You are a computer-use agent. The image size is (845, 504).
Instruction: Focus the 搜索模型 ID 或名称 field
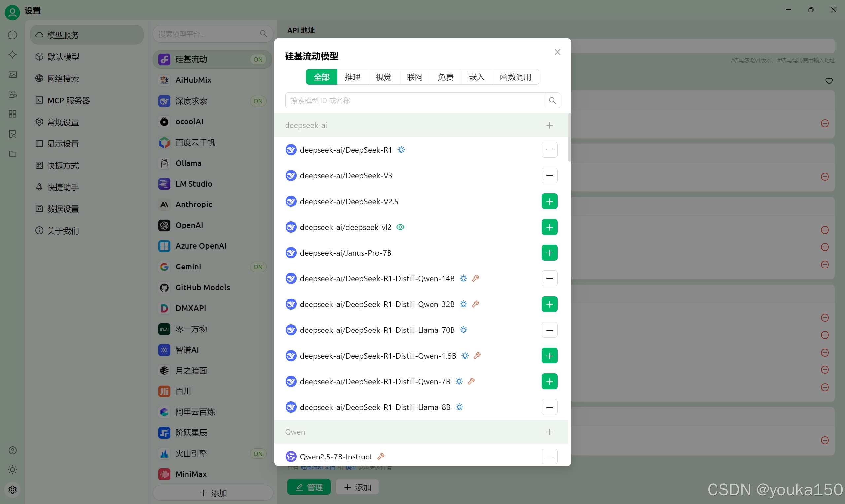pyautogui.click(x=415, y=101)
